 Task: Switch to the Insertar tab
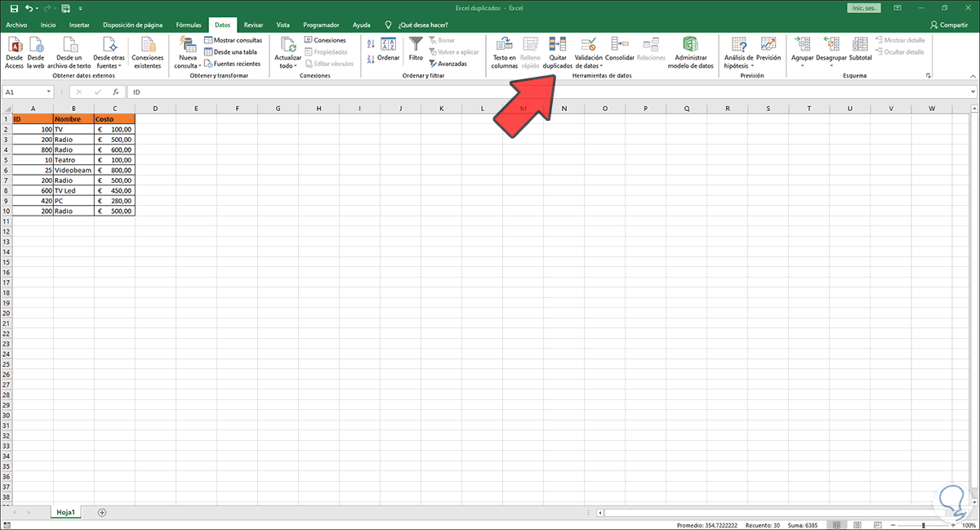coord(79,24)
